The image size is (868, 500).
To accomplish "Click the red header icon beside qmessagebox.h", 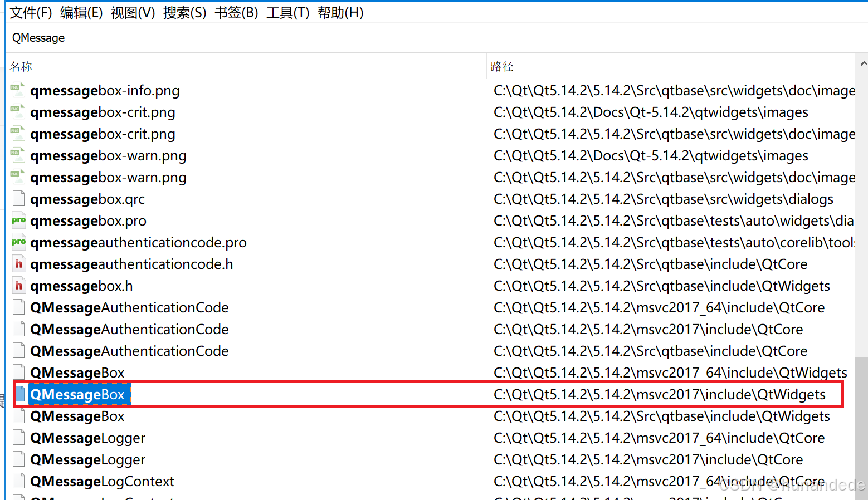I will point(18,286).
